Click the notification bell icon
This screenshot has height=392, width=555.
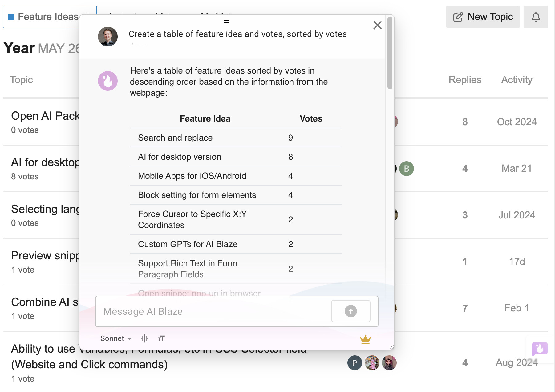tap(536, 17)
